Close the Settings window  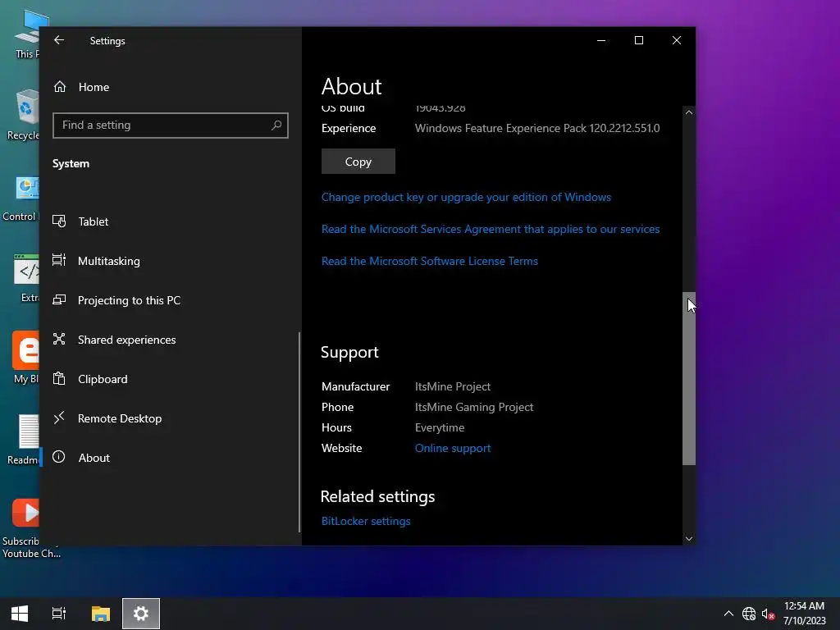[677, 40]
